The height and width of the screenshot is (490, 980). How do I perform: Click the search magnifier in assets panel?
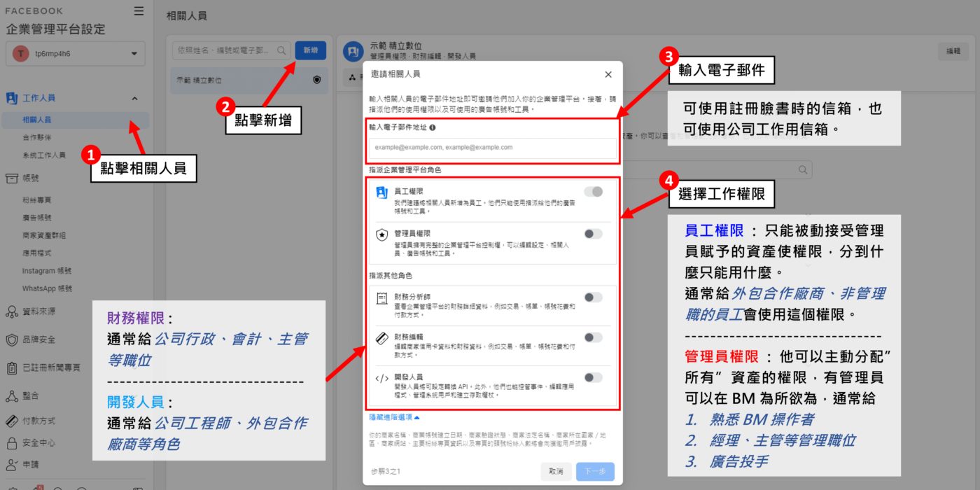click(x=804, y=169)
